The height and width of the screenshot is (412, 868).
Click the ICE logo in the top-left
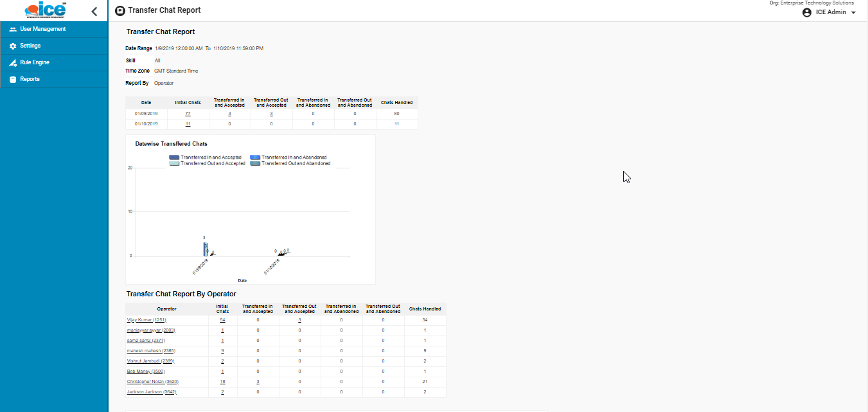(x=45, y=10)
